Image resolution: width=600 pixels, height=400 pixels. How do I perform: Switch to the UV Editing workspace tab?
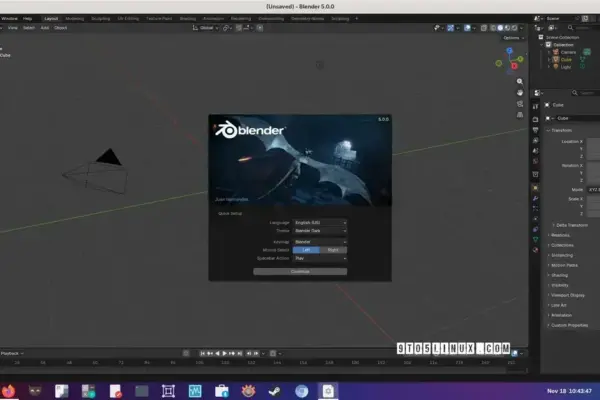(128, 18)
